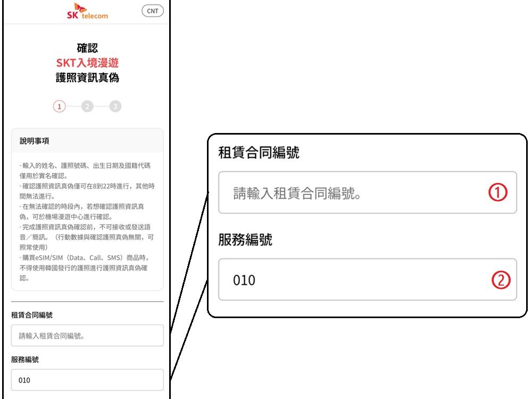Click the magnified 010 service number box

click(367, 279)
